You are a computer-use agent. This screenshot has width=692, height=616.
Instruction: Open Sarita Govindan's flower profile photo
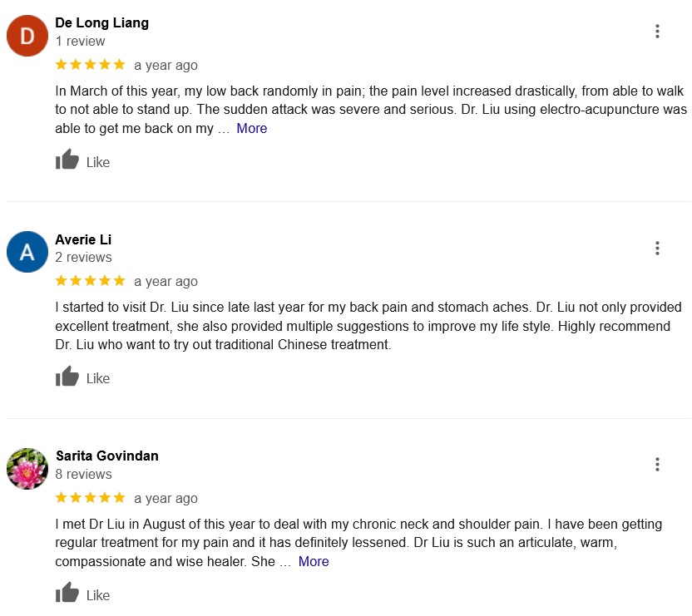click(x=27, y=469)
